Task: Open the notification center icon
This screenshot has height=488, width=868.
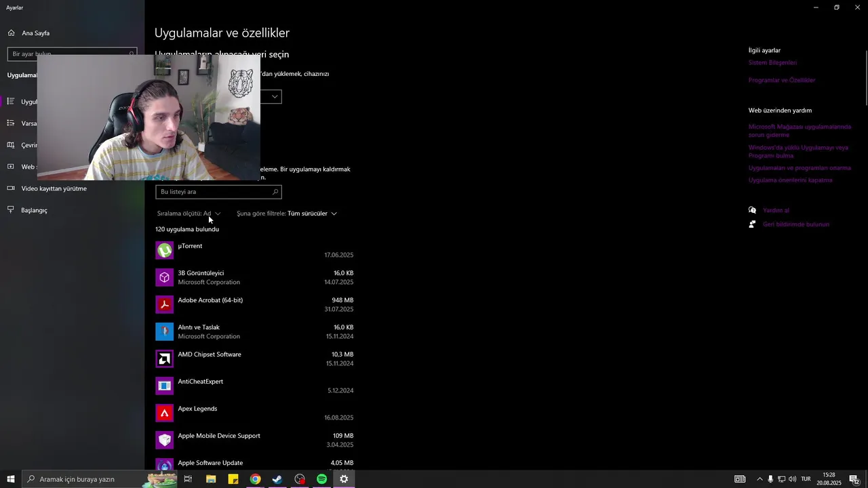Action: point(855,479)
